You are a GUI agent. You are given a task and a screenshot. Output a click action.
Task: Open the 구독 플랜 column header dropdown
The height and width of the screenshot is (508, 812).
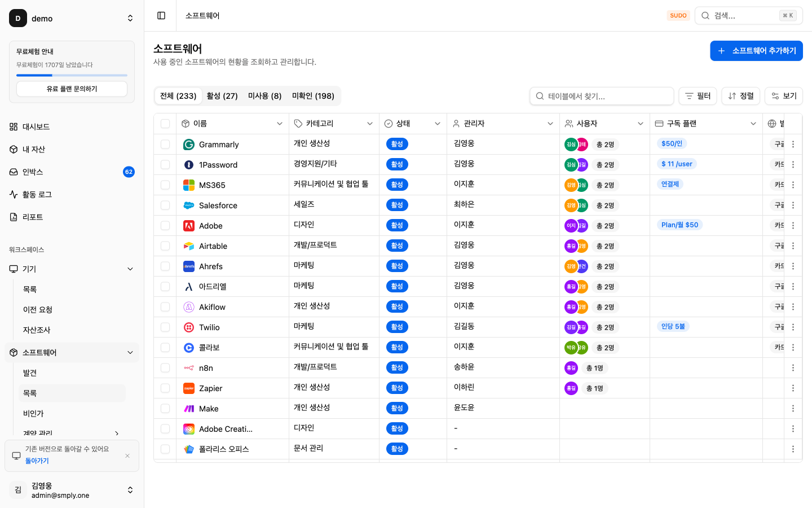click(x=753, y=124)
